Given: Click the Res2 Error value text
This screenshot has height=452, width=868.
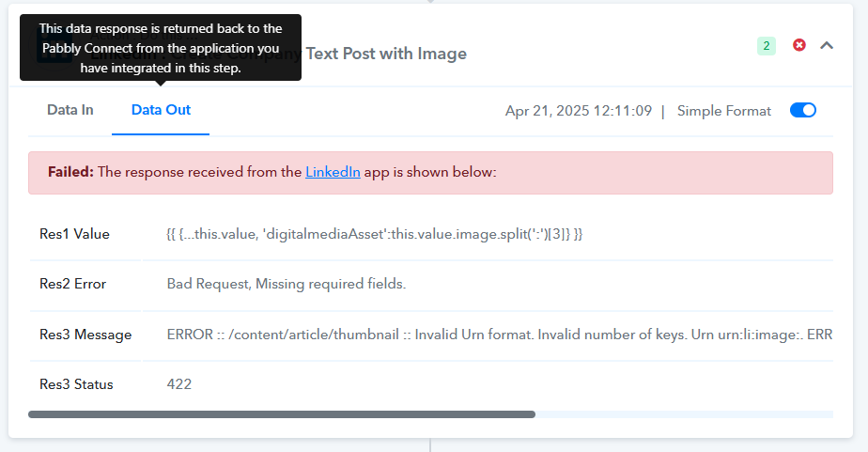Looking at the screenshot, I should pos(287,284).
